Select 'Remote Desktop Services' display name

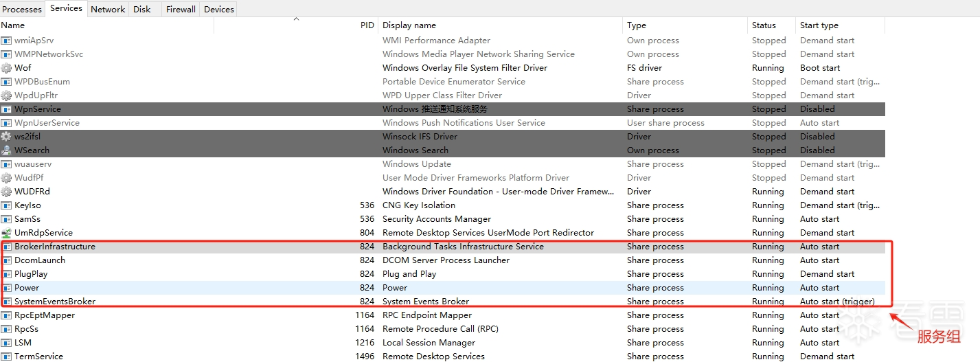433,357
